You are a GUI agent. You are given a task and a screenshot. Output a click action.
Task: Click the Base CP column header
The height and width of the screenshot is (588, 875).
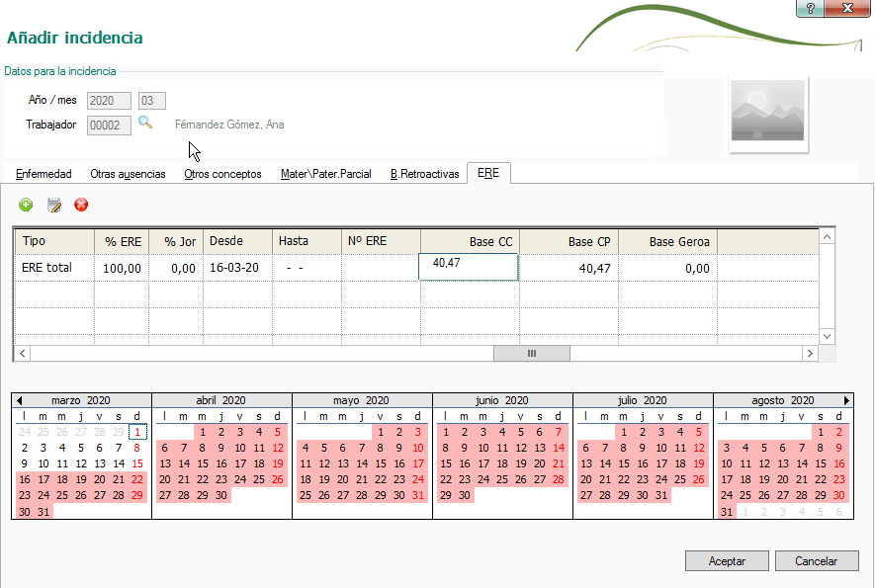[569, 241]
